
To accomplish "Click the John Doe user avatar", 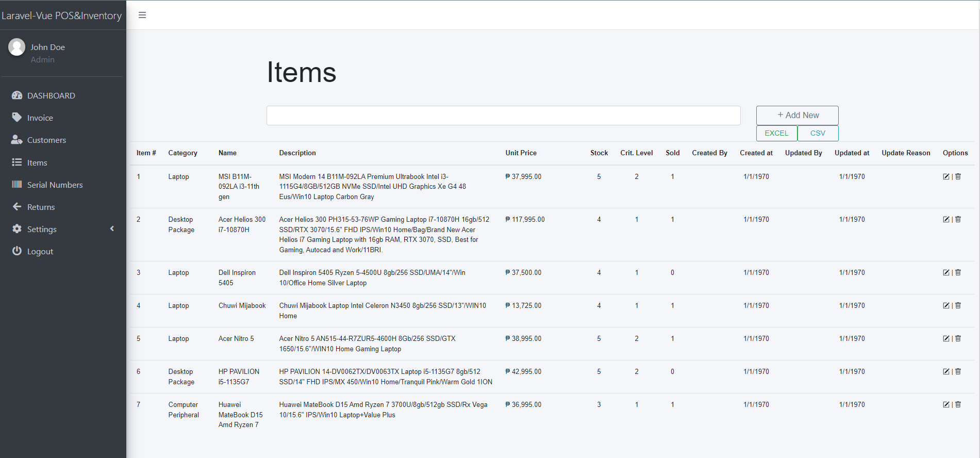I will click(x=16, y=47).
